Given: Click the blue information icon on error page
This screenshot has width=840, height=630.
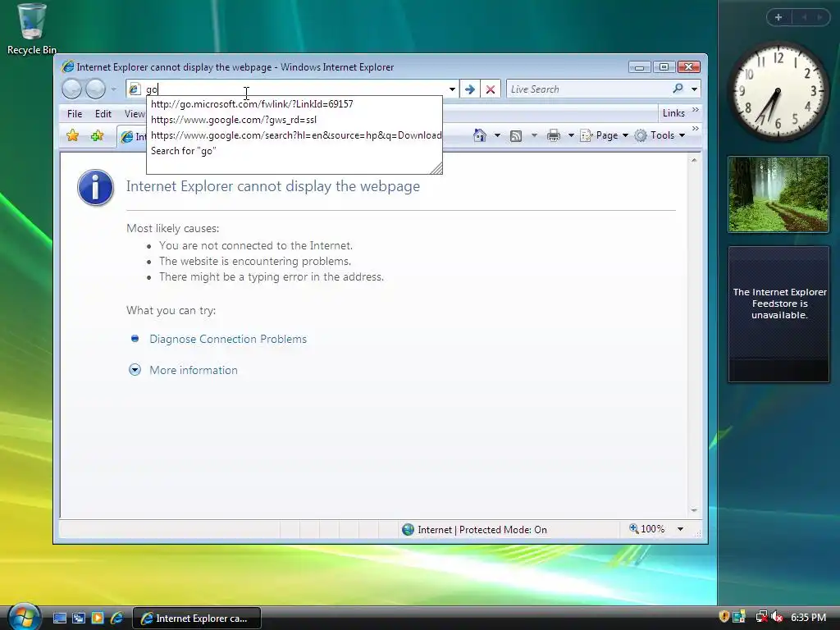Looking at the screenshot, I should [x=95, y=188].
